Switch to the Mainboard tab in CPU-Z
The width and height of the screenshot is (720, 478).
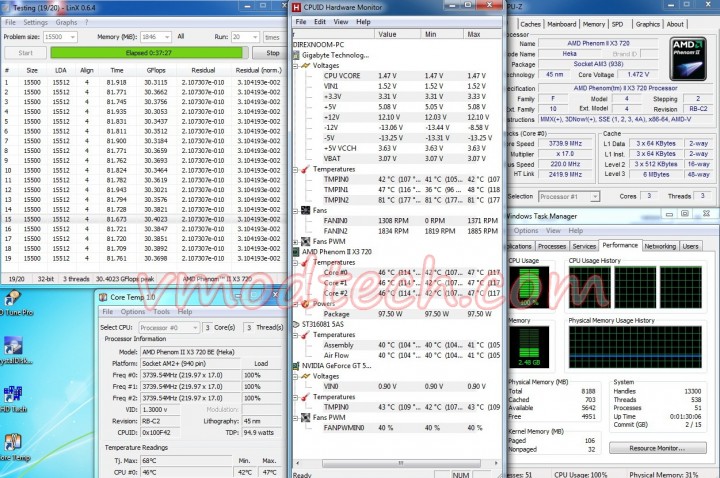pos(561,24)
